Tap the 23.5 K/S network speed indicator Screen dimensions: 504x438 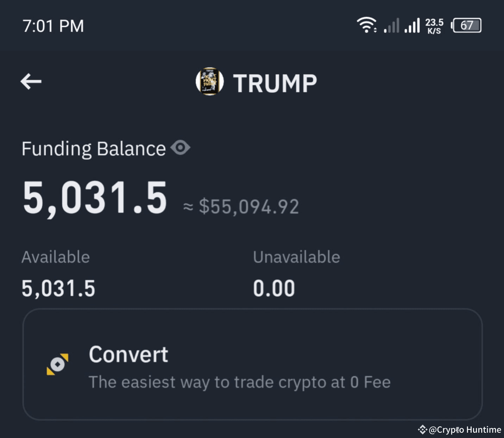coord(434,25)
